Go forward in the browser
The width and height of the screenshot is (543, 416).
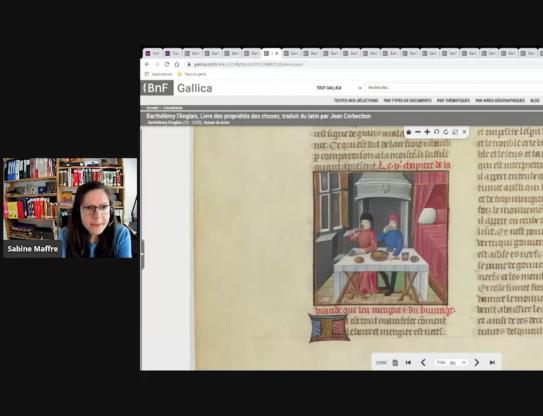[157, 64]
